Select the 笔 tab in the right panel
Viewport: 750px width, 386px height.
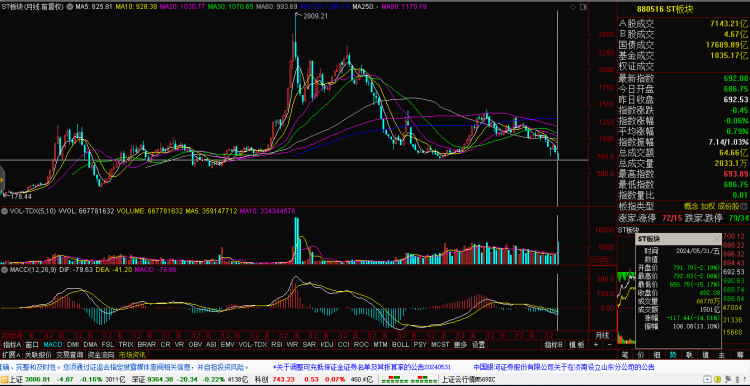(x=624, y=355)
